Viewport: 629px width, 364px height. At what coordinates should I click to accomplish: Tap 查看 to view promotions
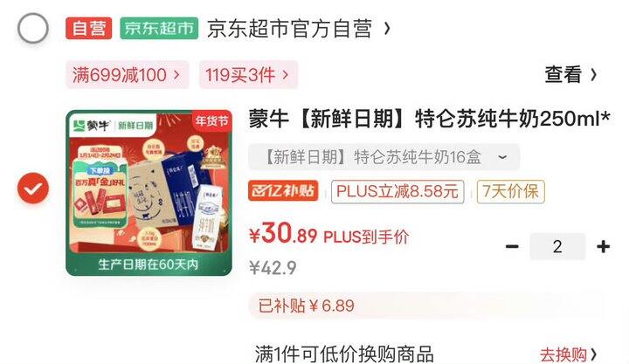click(x=570, y=74)
